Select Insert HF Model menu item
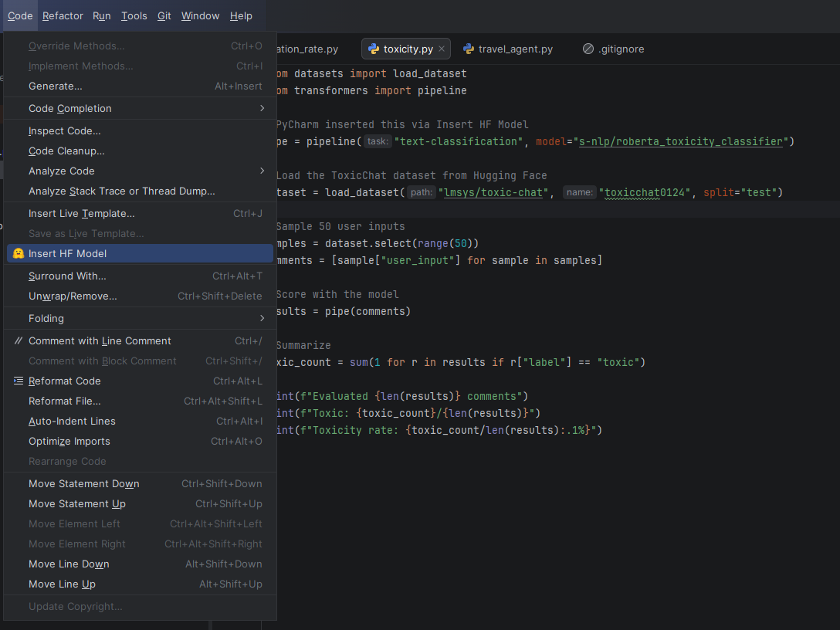 click(x=141, y=253)
